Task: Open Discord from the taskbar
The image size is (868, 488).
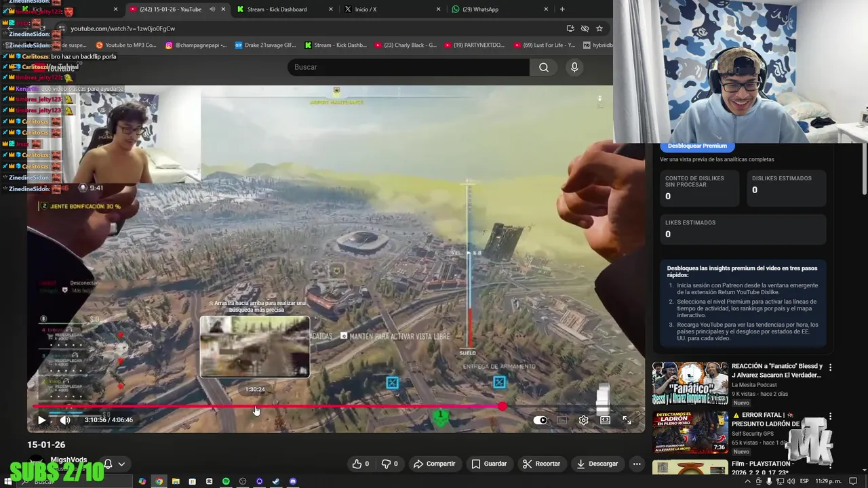Action: [x=293, y=481]
